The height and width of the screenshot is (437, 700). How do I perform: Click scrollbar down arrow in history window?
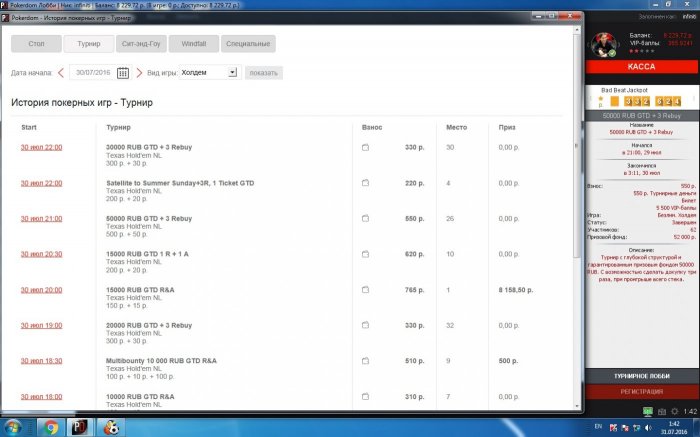(577, 406)
